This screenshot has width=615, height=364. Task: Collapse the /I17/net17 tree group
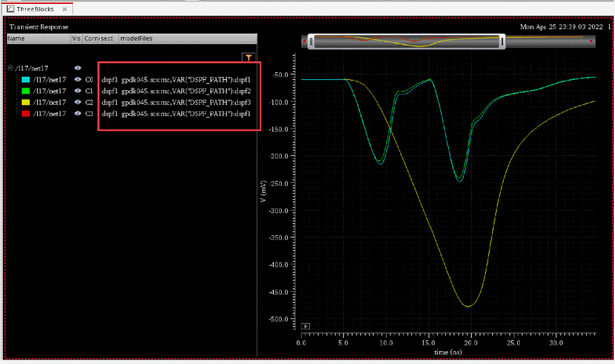tap(10, 68)
